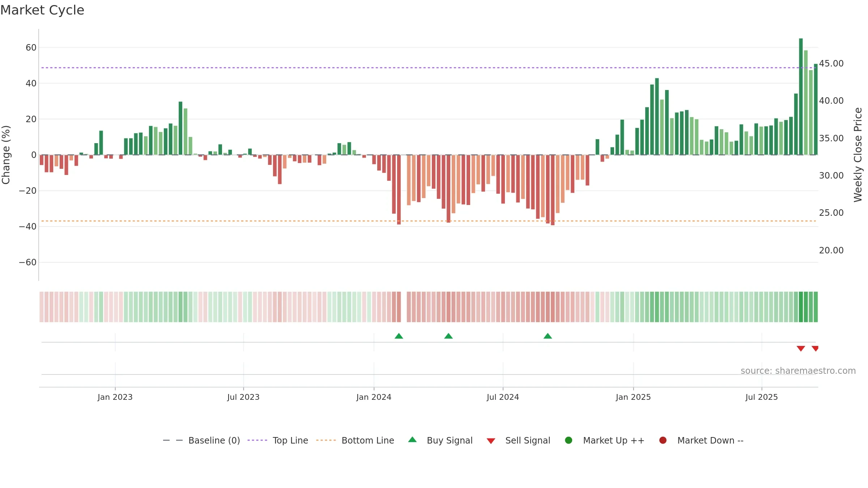Click the Jul 2025 axis label
The image size is (868, 488).
point(762,397)
